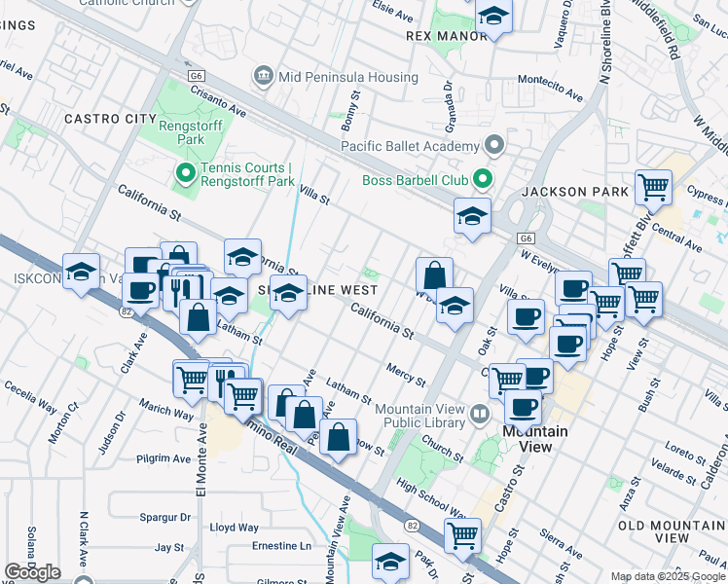Image resolution: width=728 pixels, height=584 pixels.
Task: Click the Cecelia Way street label
Action: coord(30,397)
